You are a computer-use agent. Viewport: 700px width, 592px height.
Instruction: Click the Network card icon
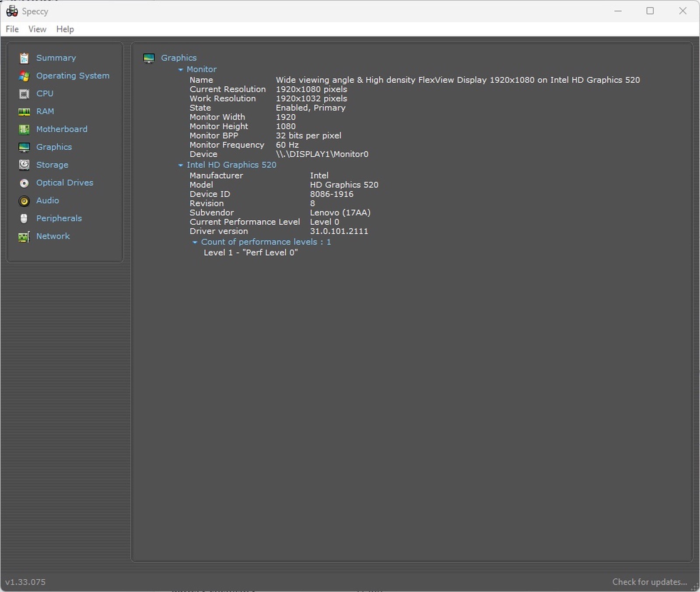tap(24, 236)
